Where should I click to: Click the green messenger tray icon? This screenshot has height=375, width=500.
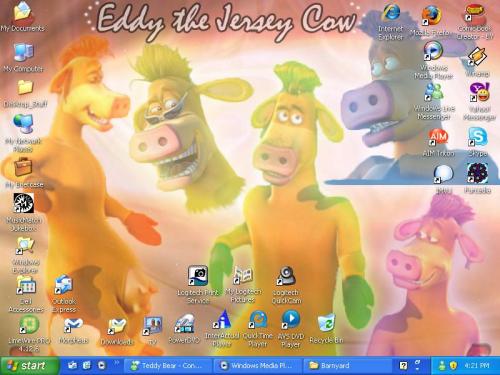point(442,366)
